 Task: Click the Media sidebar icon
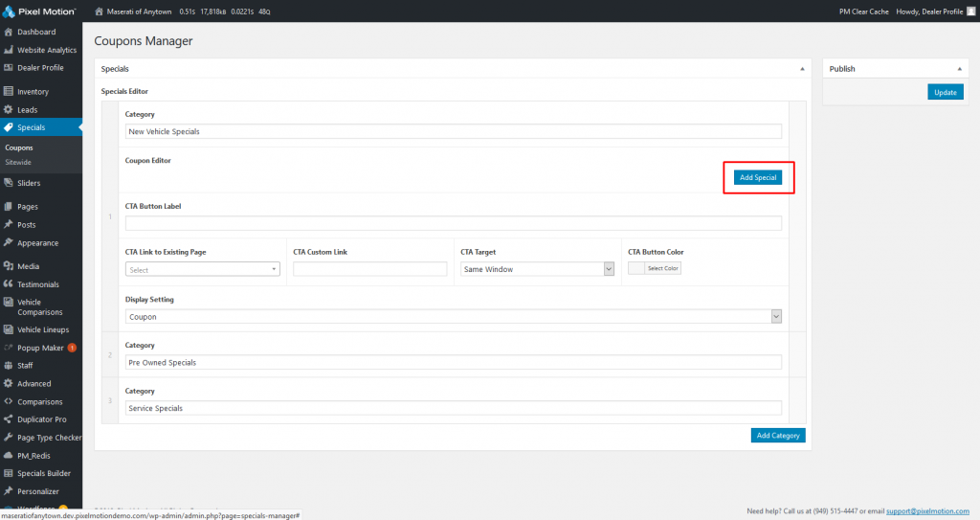coord(8,266)
